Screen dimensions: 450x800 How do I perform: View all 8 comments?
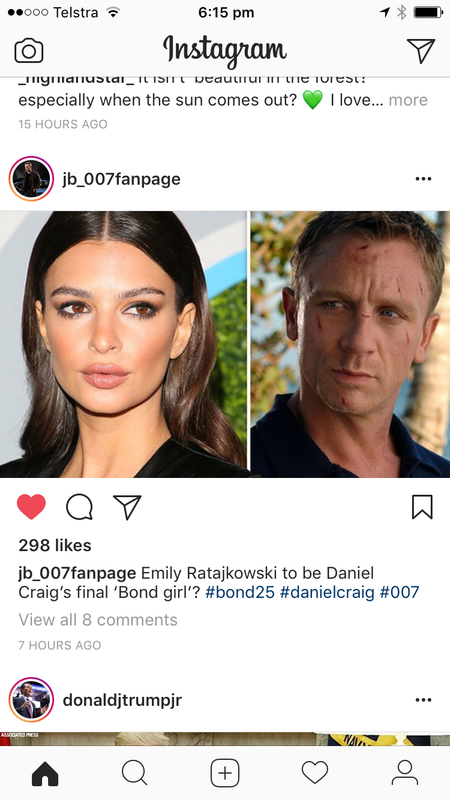click(98, 620)
